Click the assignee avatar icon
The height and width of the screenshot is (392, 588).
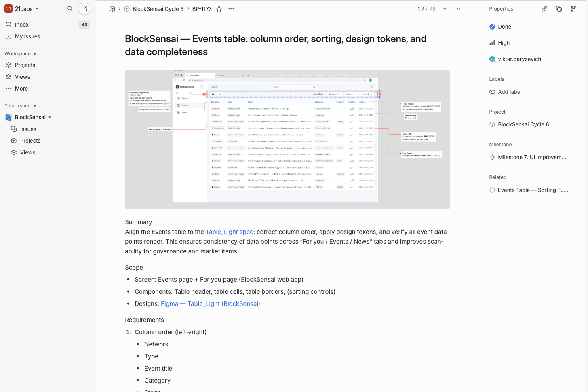(492, 59)
